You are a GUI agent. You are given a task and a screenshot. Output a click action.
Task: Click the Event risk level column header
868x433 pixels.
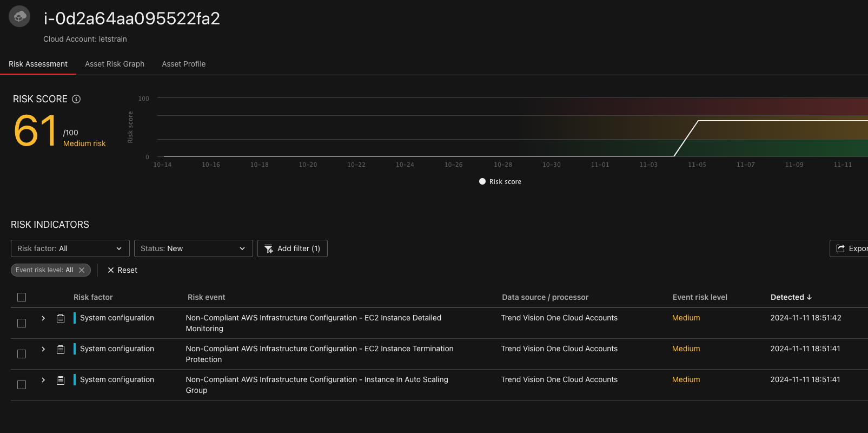point(700,297)
